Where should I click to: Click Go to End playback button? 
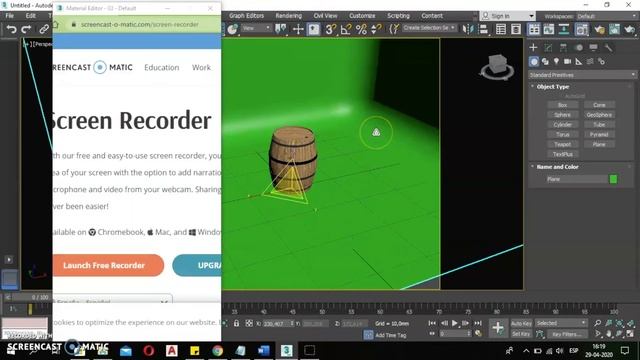478,323
